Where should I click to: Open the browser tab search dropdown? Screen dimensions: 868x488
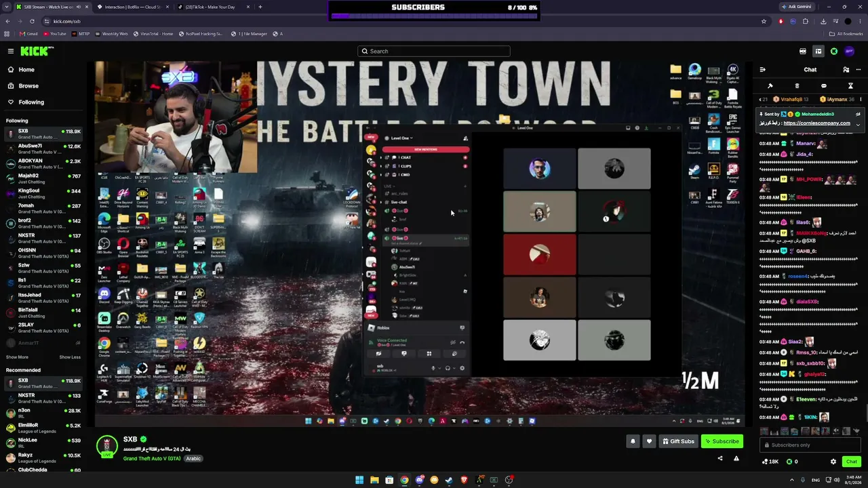(7, 7)
